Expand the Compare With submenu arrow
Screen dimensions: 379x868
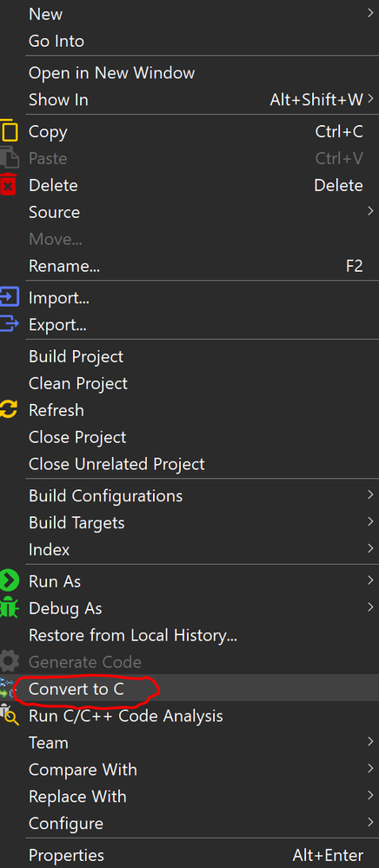click(x=370, y=768)
